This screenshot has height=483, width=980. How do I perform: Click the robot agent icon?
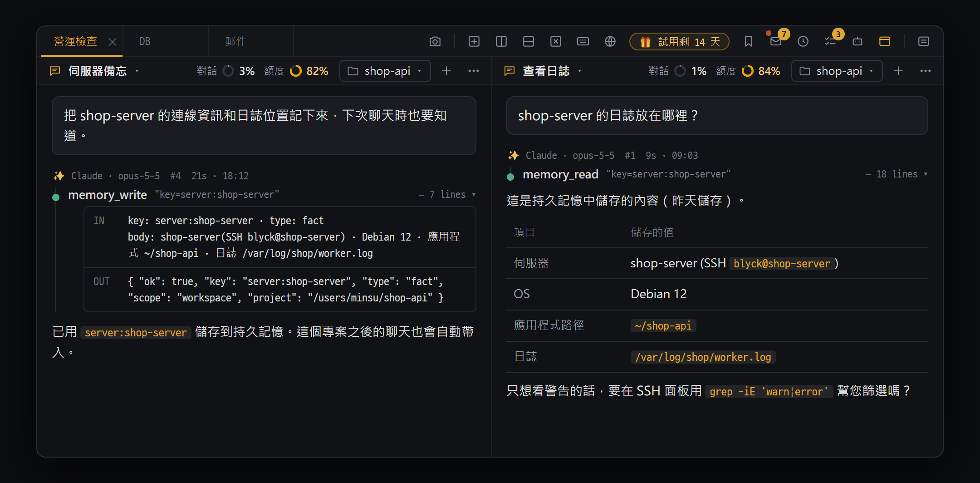click(857, 42)
